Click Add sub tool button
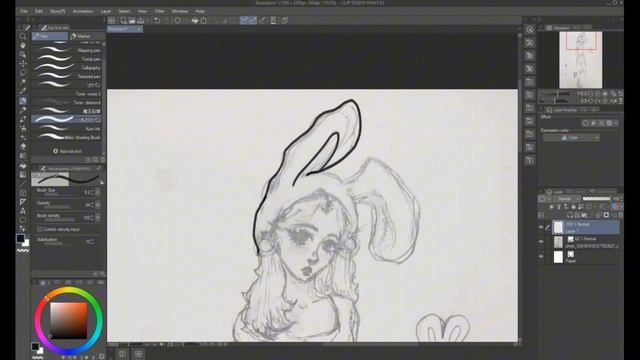Image resolution: width=640 pixels, height=360 pixels. point(67,151)
